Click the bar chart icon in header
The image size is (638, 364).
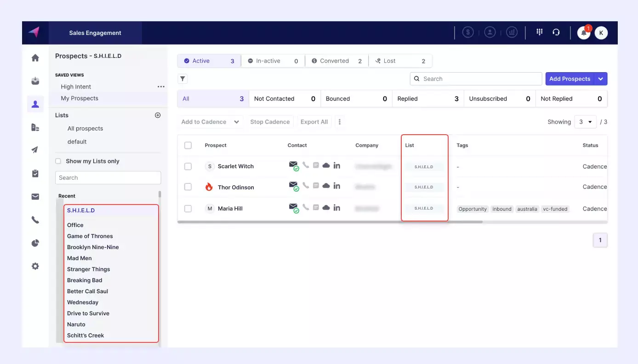[512, 32]
